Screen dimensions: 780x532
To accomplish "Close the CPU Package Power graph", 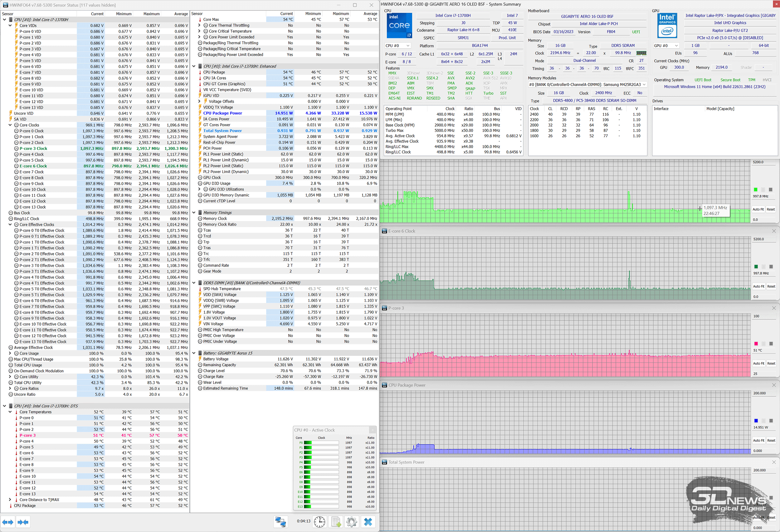I will [x=774, y=385].
